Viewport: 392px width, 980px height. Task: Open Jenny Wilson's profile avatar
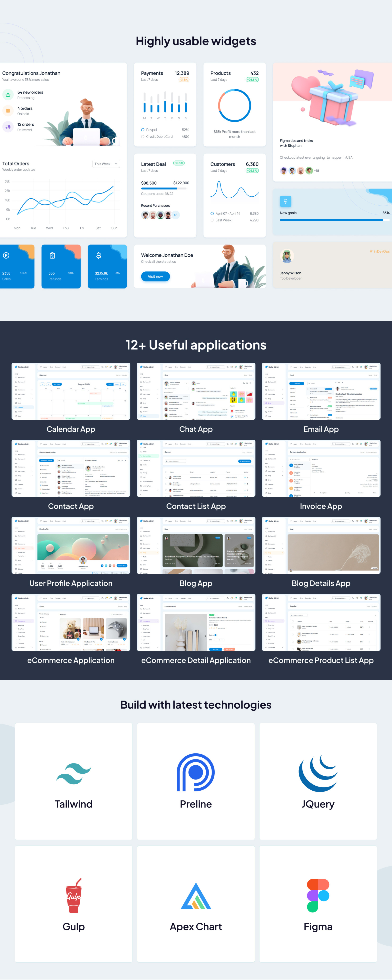click(287, 256)
